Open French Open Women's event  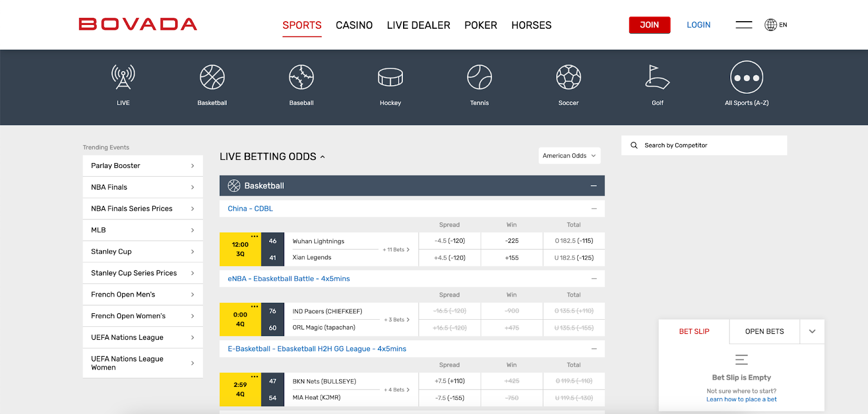click(x=143, y=316)
